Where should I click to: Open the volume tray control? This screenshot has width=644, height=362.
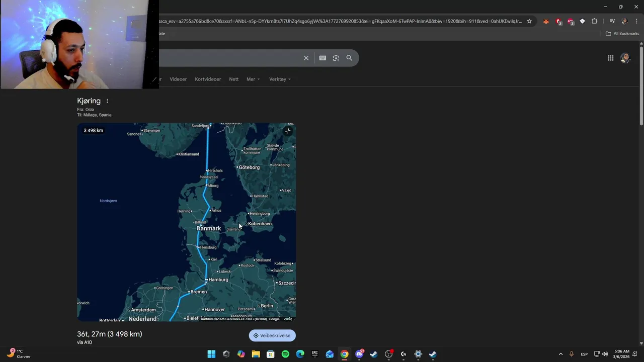coord(605,354)
